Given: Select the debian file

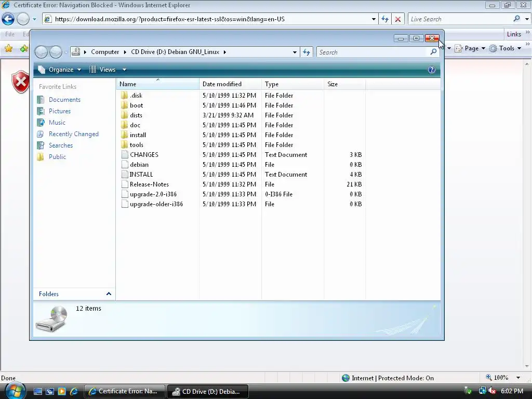Looking at the screenshot, I should 139,164.
